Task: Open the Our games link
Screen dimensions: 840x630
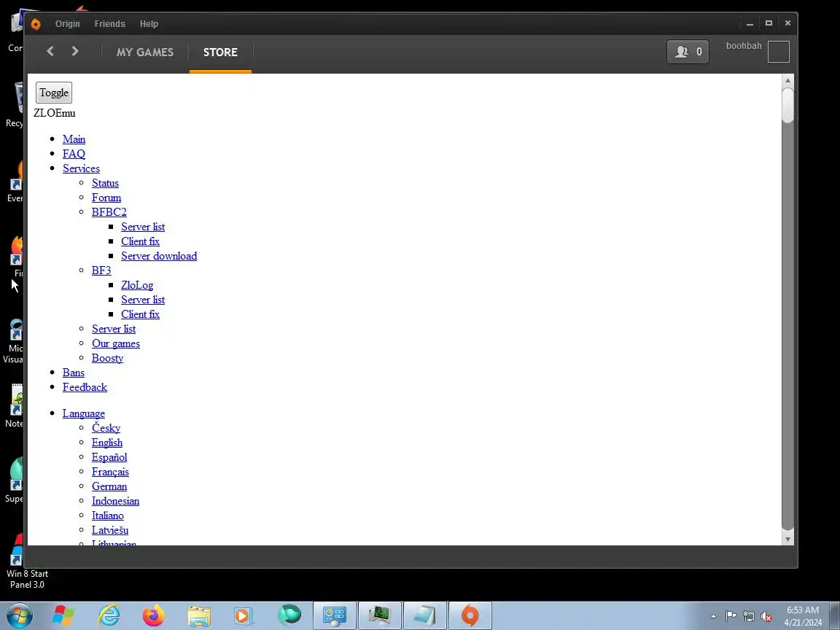Action: click(116, 343)
